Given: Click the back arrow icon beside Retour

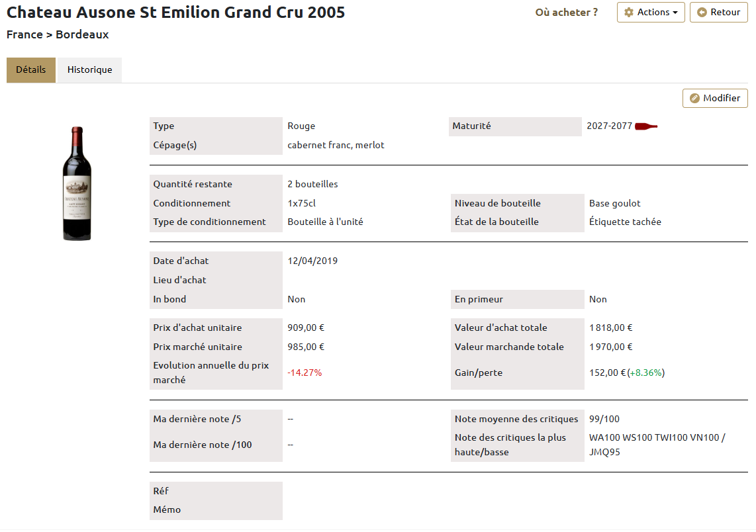Looking at the screenshot, I should click(702, 12).
